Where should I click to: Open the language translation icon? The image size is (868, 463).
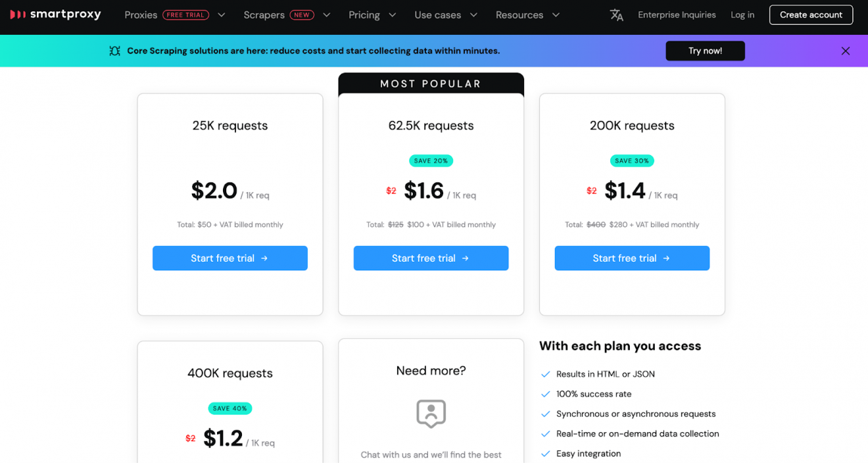click(x=616, y=15)
